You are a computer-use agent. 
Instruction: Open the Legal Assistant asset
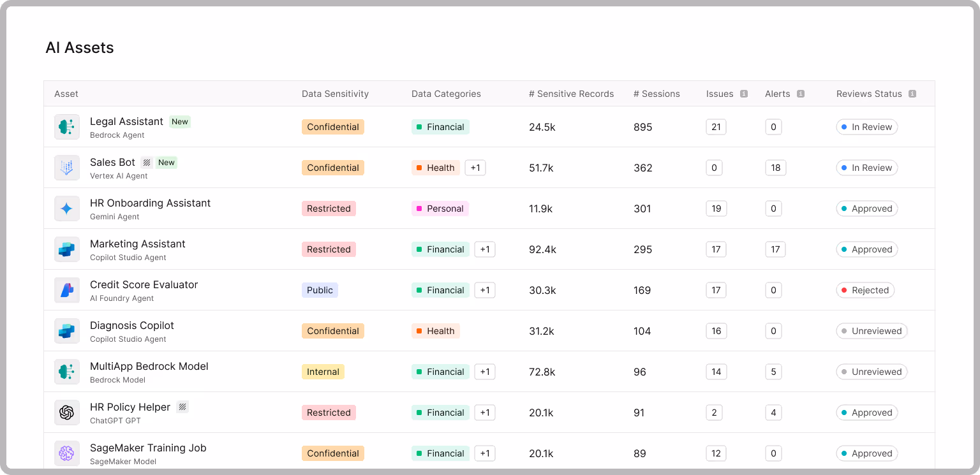(126, 122)
